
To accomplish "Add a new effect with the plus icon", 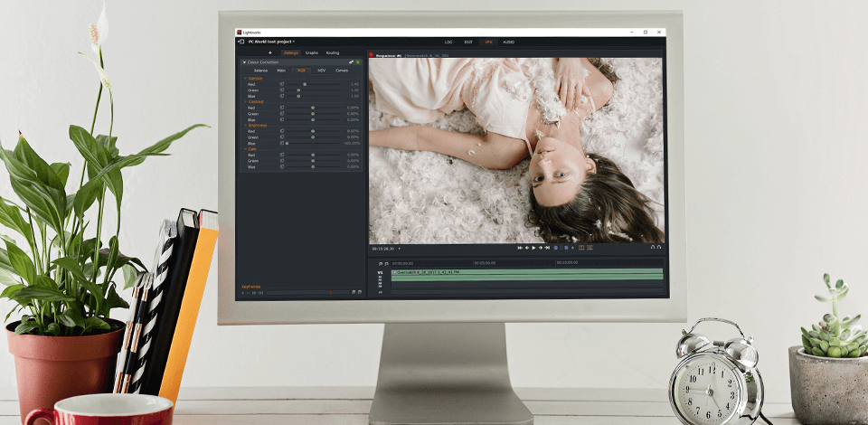I will click(x=270, y=53).
